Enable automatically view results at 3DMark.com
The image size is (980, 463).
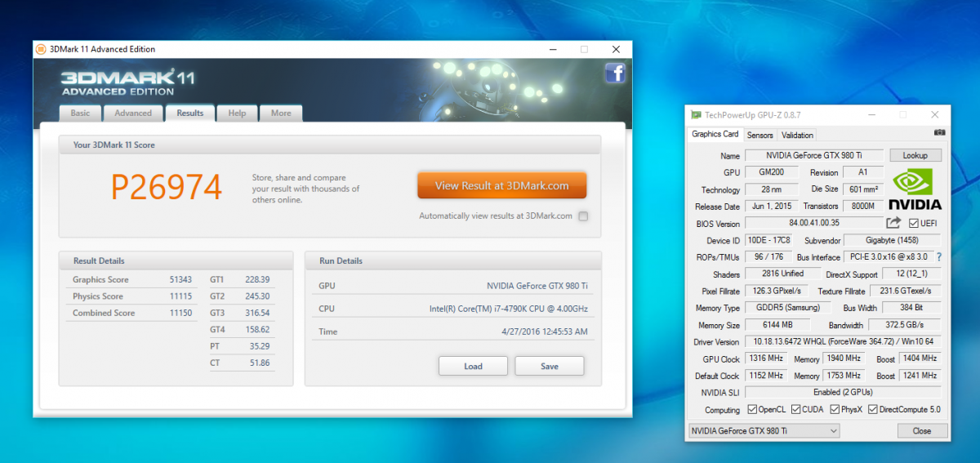[x=583, y=216]
